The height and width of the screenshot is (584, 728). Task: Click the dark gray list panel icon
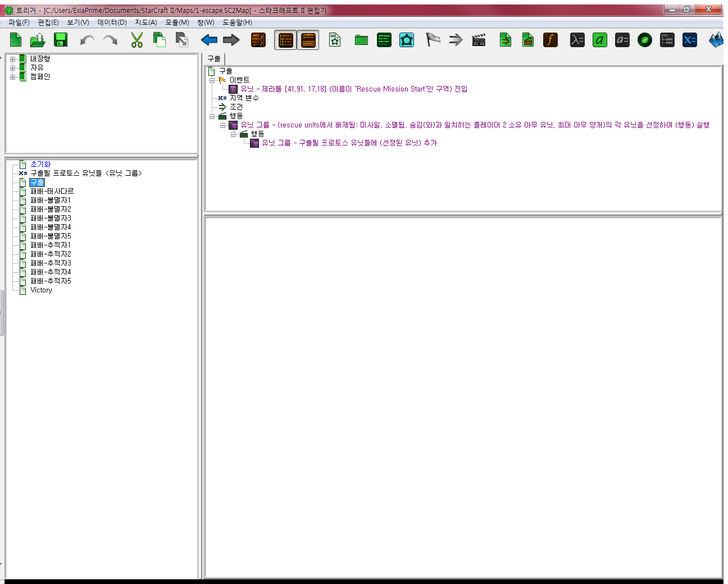pos(667,40)
